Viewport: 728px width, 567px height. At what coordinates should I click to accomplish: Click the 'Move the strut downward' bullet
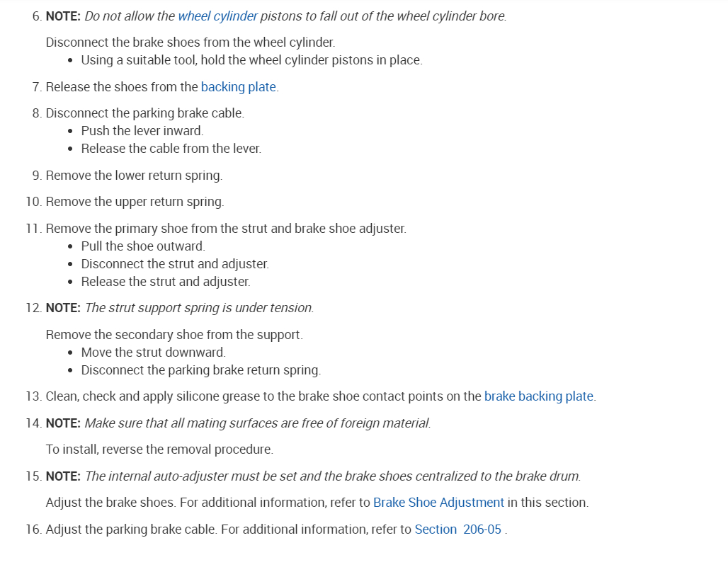tap(153, 353)
